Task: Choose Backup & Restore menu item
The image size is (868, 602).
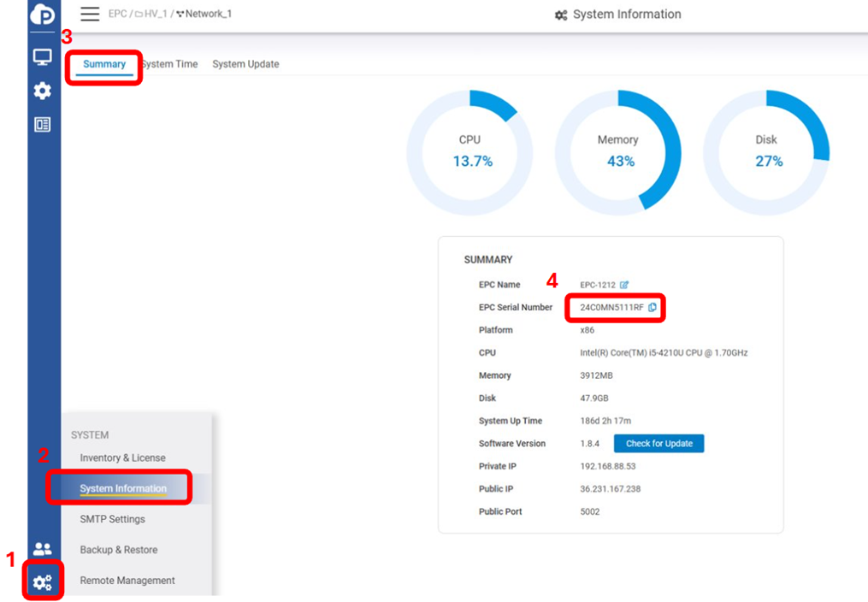Action: coord(119,550)
